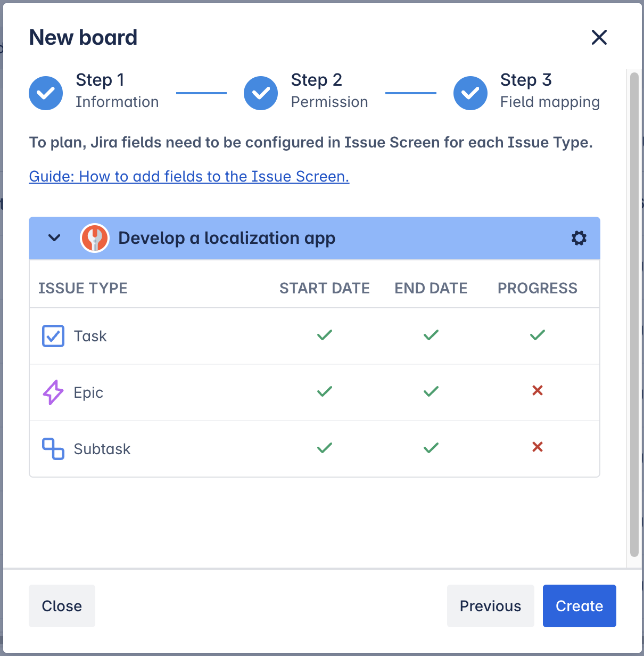644x656 pixels.
Task: Click the red X in Epic progress
Action: 538,391
